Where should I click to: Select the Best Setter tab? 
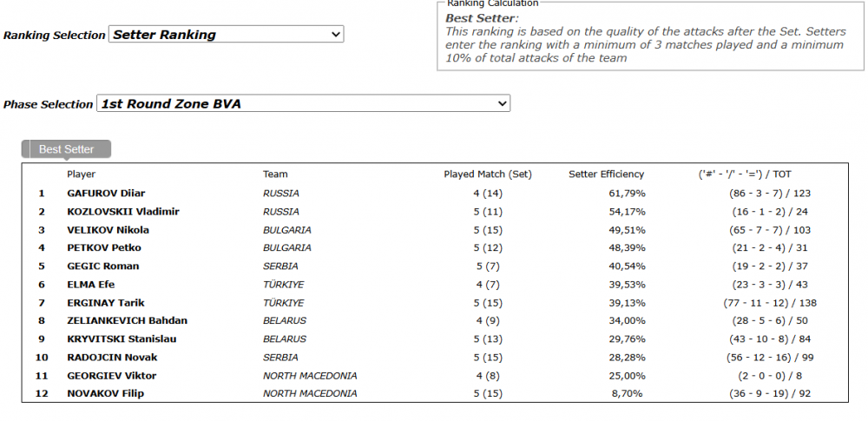click(x=67, y=149)
